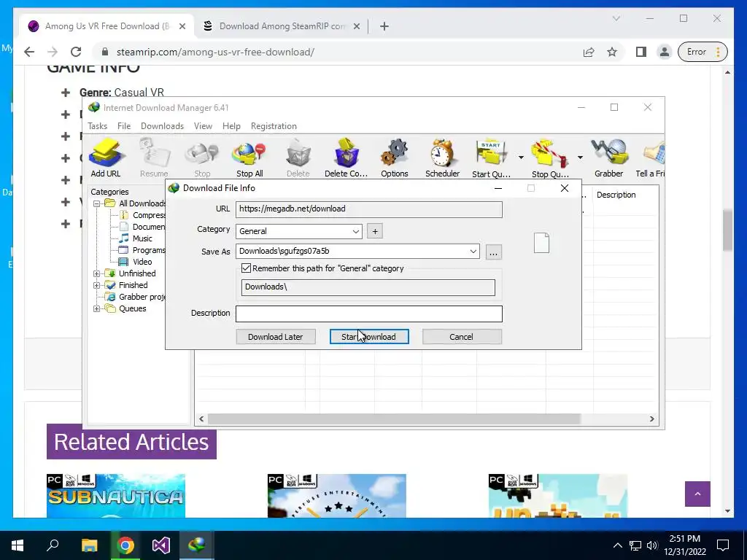Image resolution: width=747 pixels, height=560 pixels.
Task: Click the web page vertical scrollbar thumb
Action: [727, 230]
